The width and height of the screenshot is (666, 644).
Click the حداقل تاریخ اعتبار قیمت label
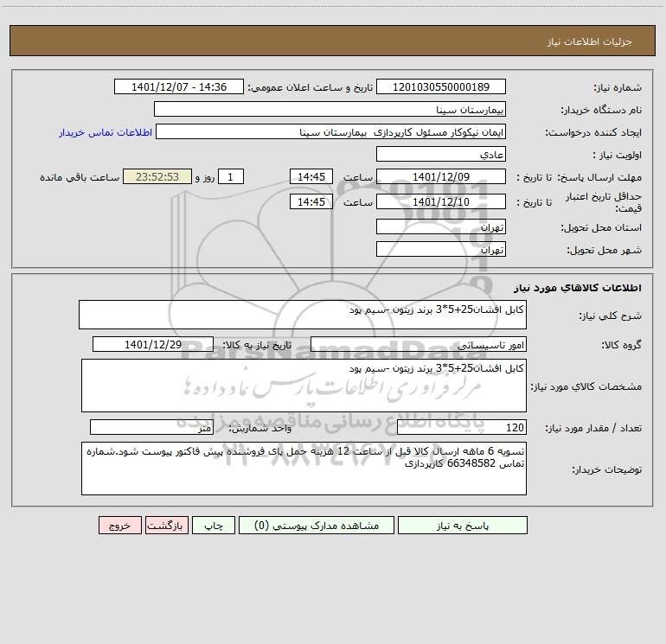point(604,202)
